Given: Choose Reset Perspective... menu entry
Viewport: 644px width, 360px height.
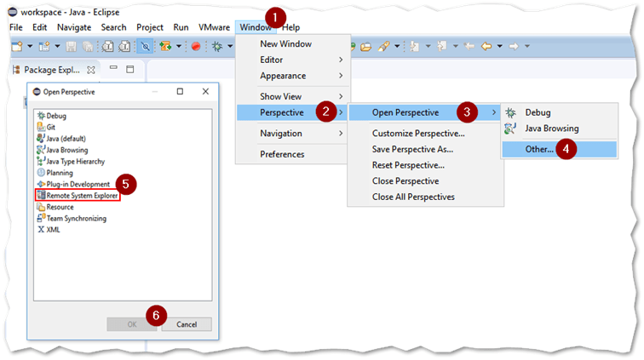Looking at the screenshot, I should (x=426, y=165).
